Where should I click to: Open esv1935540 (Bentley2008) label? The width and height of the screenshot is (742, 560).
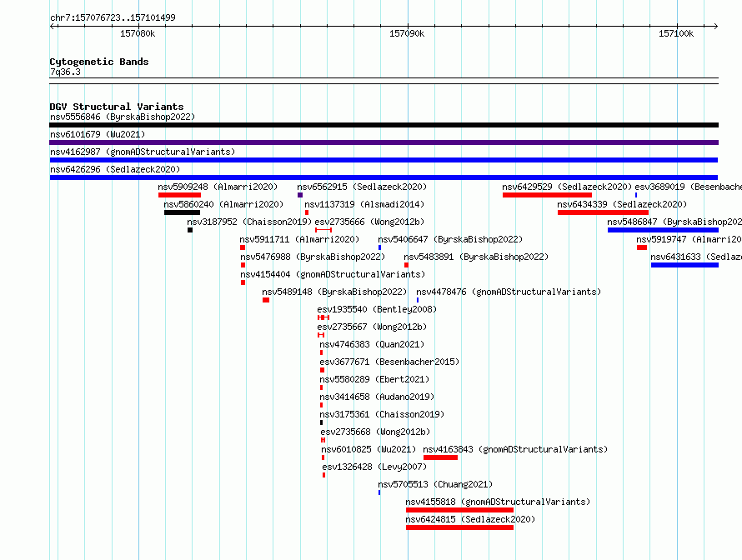coord(377,309)
